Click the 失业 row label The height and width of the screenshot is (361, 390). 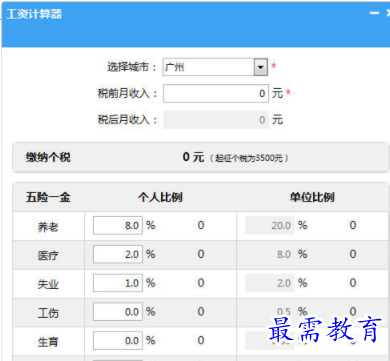[48, 284]
